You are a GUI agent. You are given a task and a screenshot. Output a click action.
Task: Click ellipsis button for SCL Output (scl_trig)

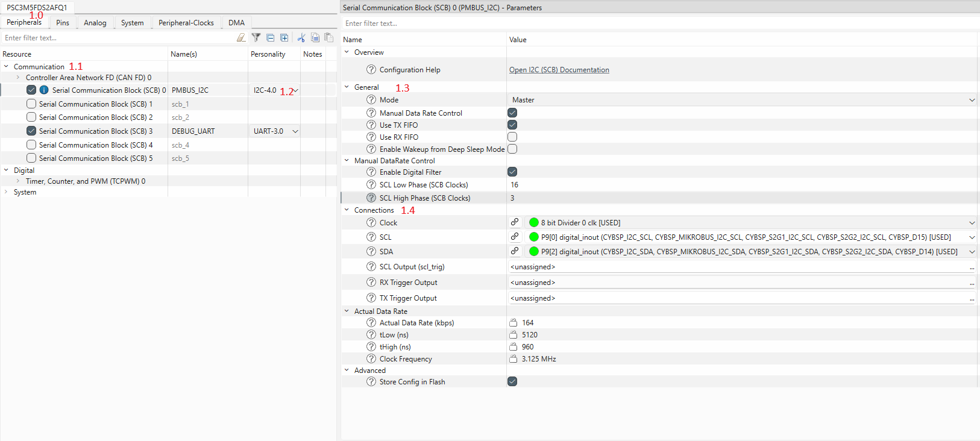[x=972, y=267]
